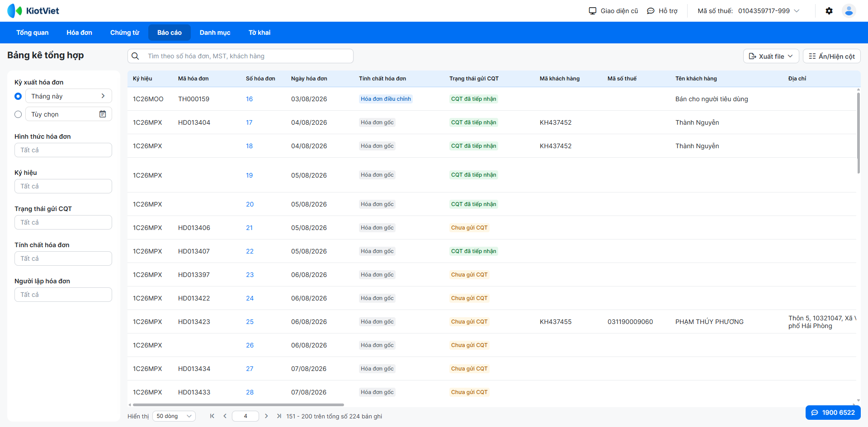The height and width of the screenshot is (427, 868).
Task: Click tax code 031190009060
Action: click(x=630, y=322)
